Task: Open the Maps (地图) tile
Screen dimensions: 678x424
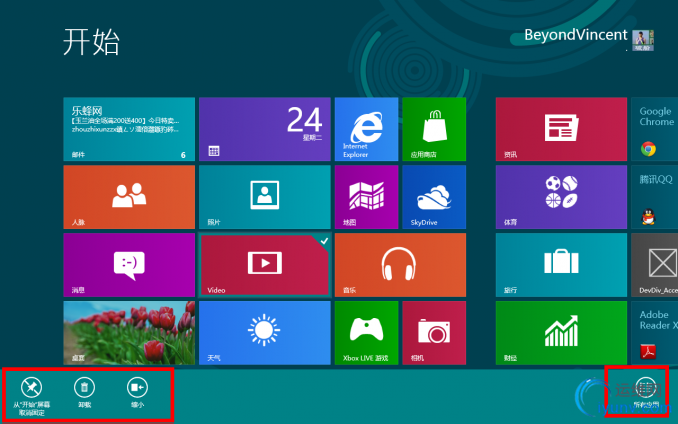Action: (x=366, y=197)
